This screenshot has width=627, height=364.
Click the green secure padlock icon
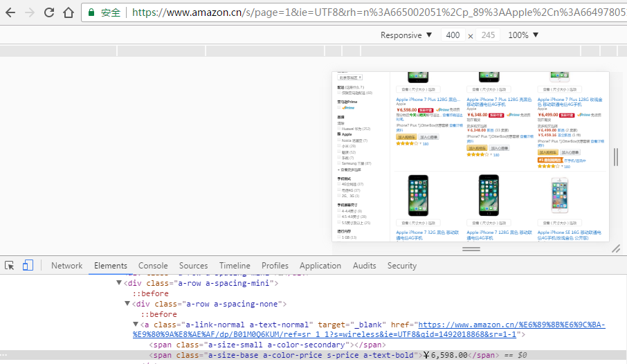91,12
